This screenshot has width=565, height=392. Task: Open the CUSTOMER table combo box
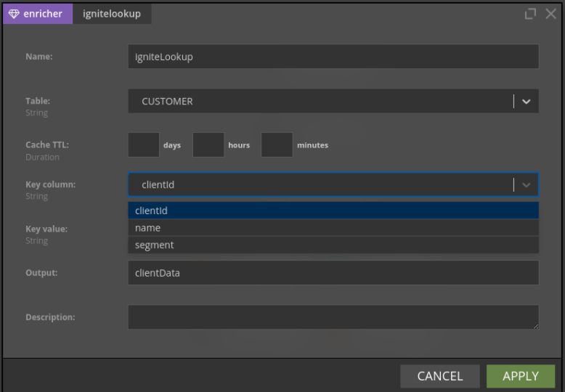(333, 101)
